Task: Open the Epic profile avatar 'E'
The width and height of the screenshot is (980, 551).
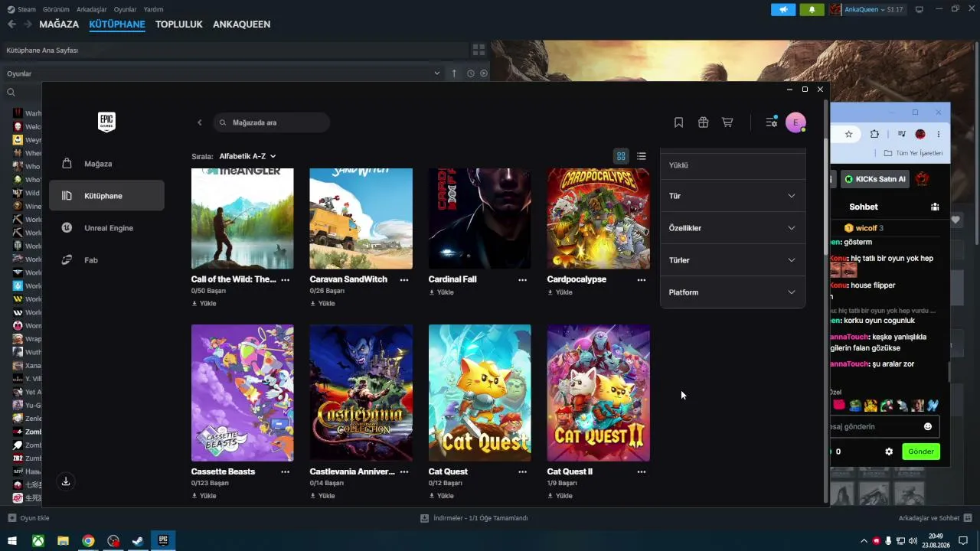Action: 795,122
